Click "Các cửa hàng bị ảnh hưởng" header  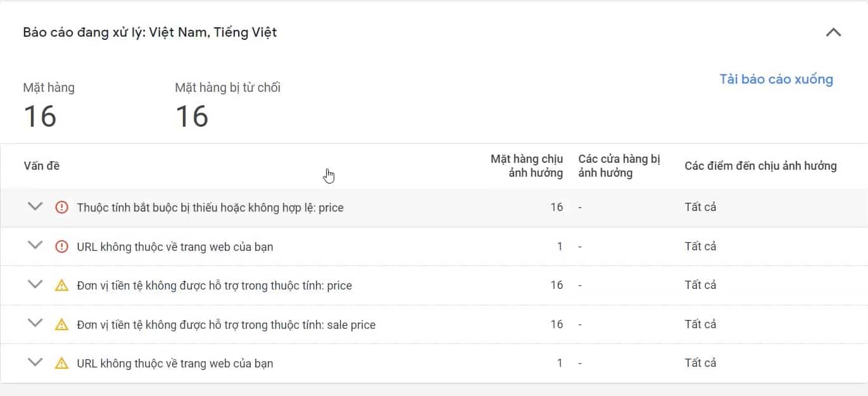tap(619, 166)
